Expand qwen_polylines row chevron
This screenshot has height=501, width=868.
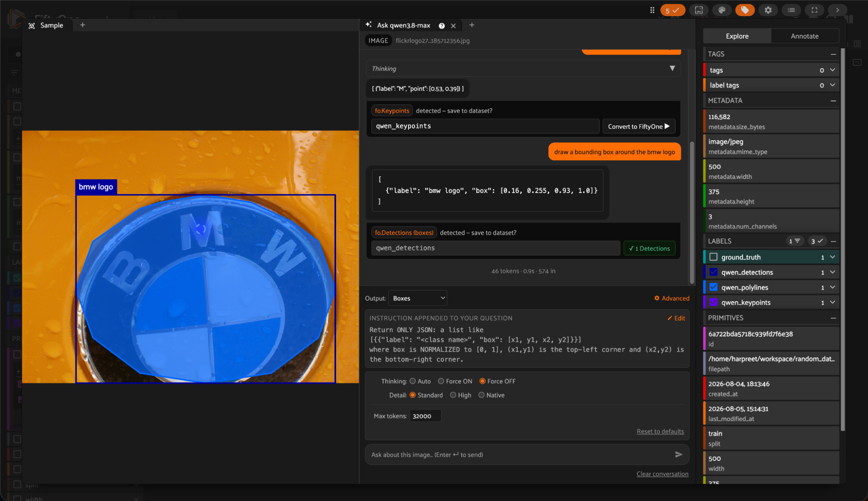pos(832,287)
